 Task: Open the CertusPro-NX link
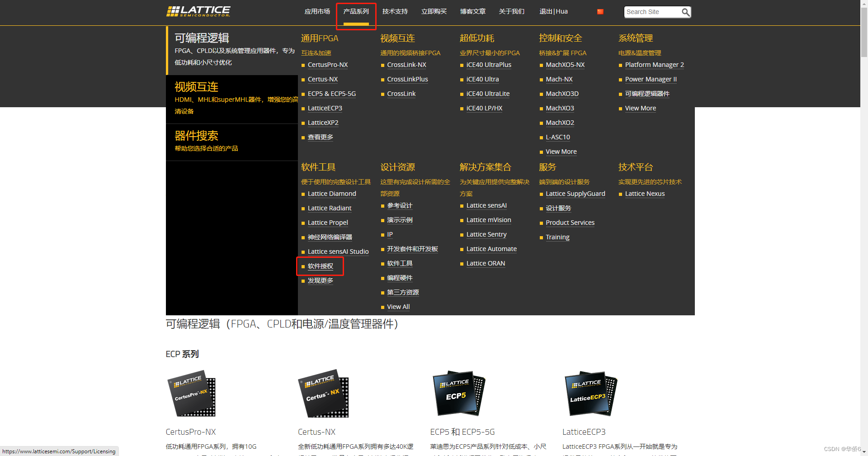click(x=328, y=65)
